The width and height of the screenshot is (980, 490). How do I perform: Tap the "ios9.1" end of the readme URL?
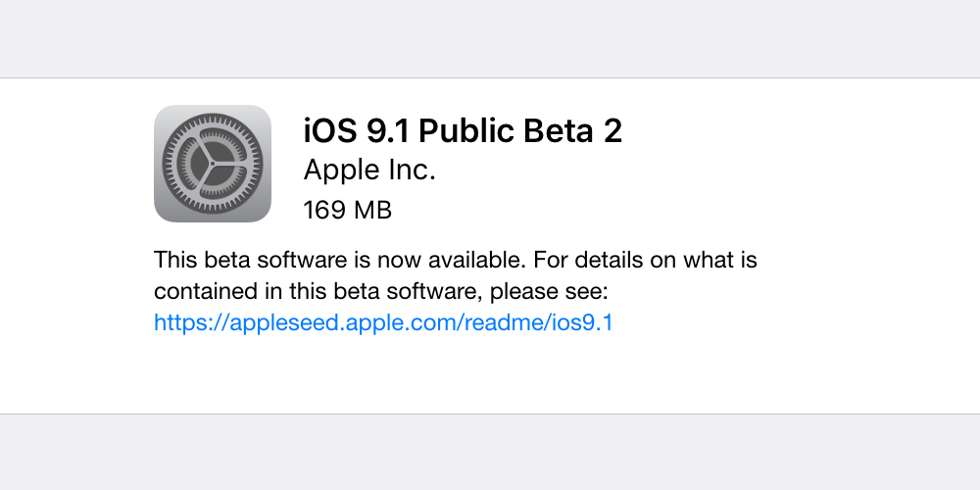[582, 322]
